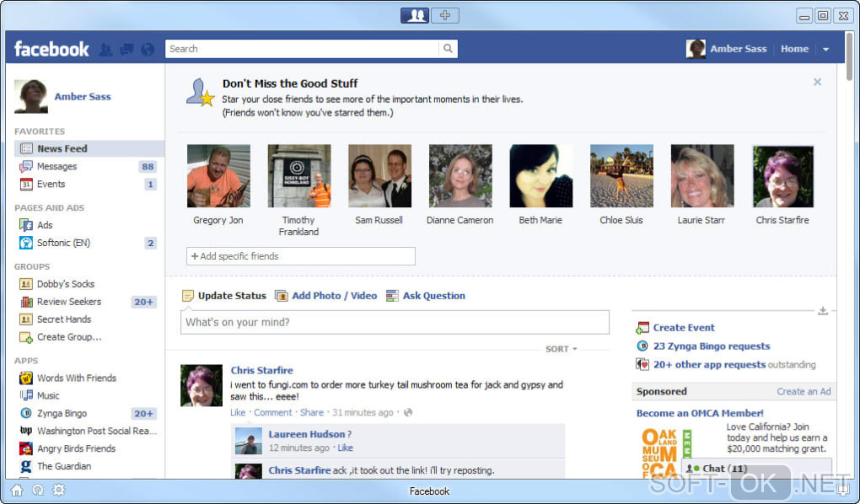Click the Create an Ad link
Viewport: 860px width, 504px height.
click(804, 392)
